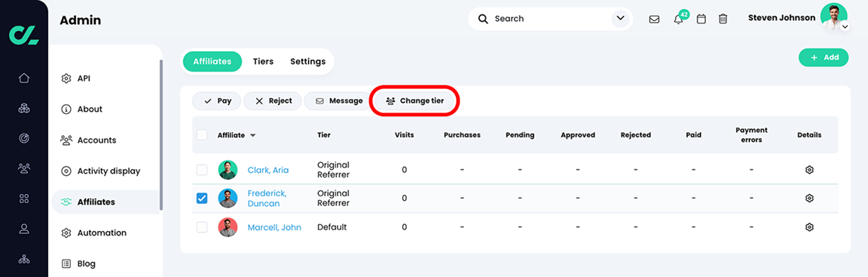868x277 pixels.
Task: Toggle the select-all checkbox in table header
Action: click(202, 134)
